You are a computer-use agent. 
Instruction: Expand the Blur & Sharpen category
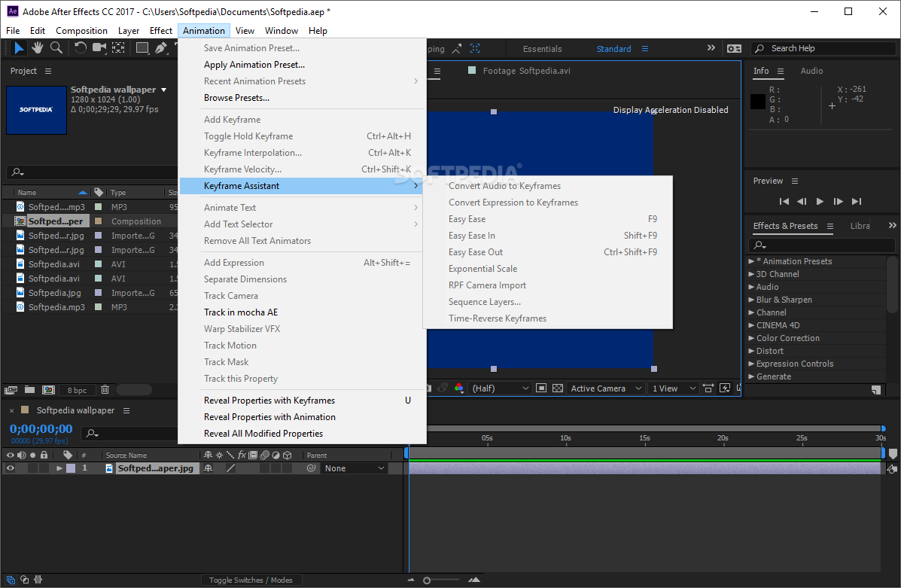[x=751, y=300]
